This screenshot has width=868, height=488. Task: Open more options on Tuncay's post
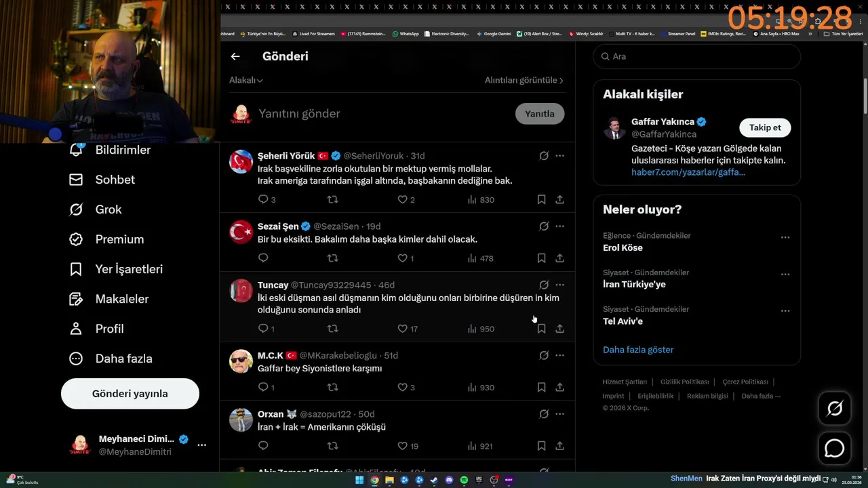(x=559, y=285)
